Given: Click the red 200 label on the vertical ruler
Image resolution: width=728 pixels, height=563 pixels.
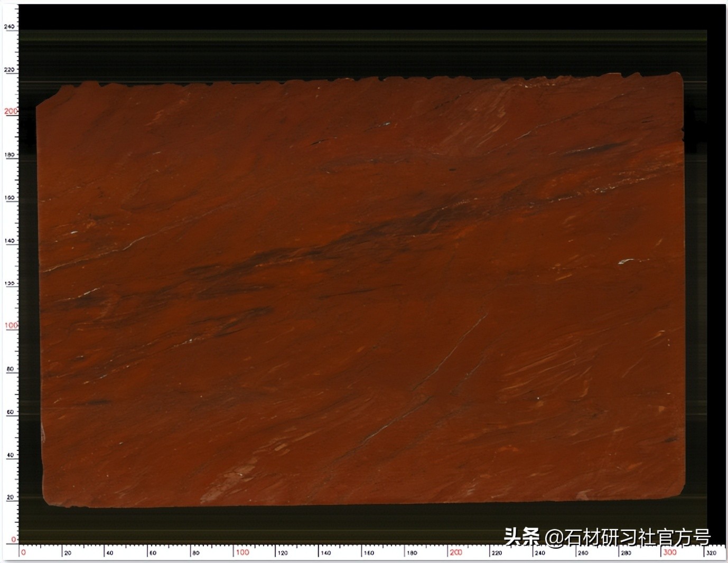Looking at the screenshot, I should (11, 111).
